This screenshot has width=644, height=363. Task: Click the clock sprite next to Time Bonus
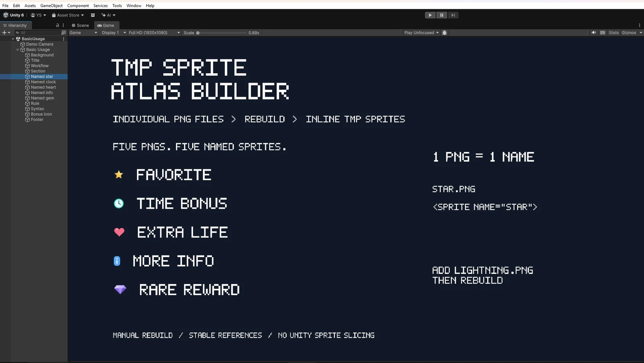(x=119, y=203)
